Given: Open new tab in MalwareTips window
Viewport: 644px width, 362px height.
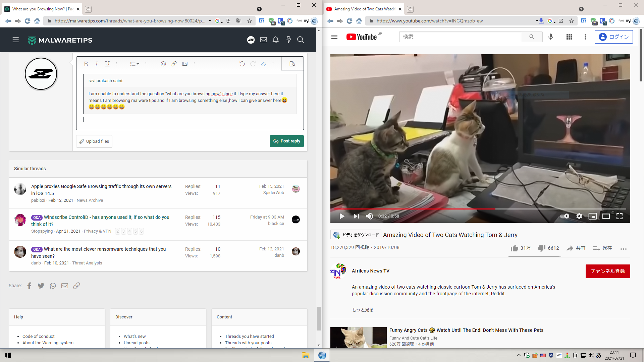Looking at the screenshot, I should pos(88,9).
